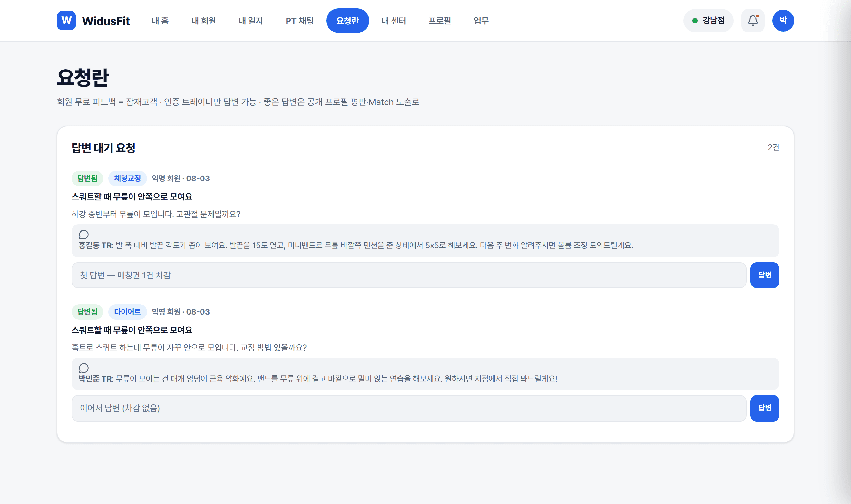Select text 하강 중반부터 무릎이 모입니다
Viewport: 851px width, 504px height.
[x=122, y=214]
